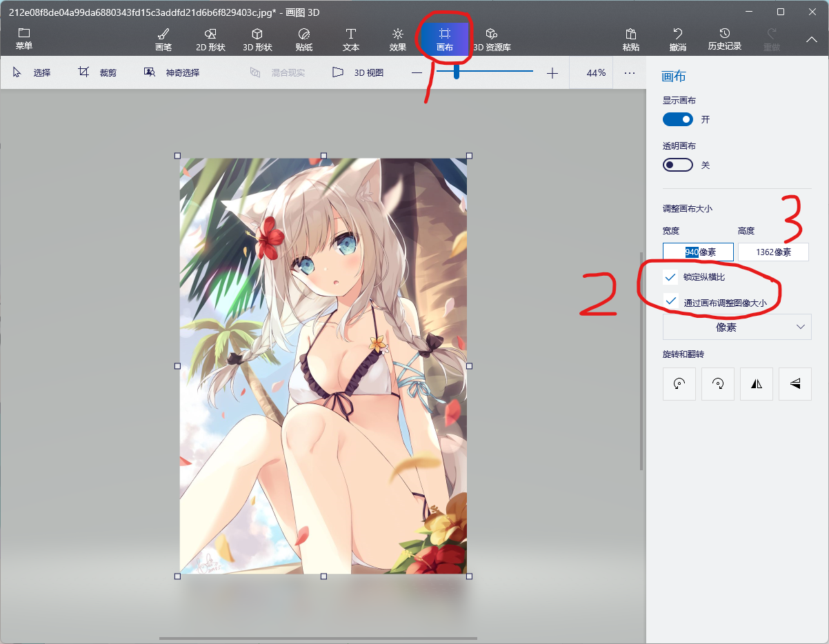
Task: Open the 效果 effects tab
Action: pyautogui.click(x=398, y=40)
